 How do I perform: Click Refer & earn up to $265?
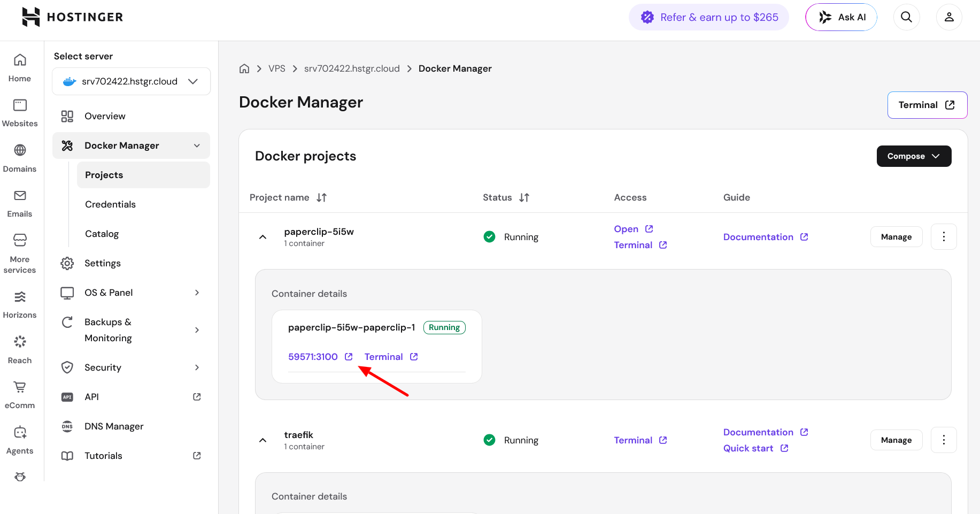click(x=708, y=17)
